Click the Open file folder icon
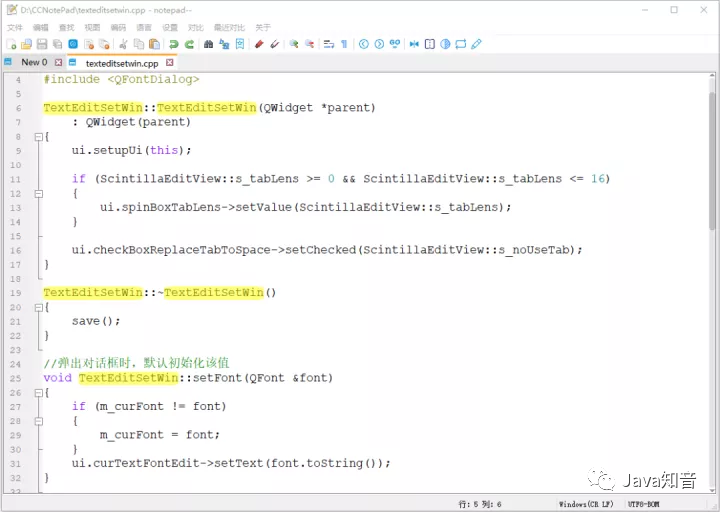The image size is (720, 512). [27, 44]
